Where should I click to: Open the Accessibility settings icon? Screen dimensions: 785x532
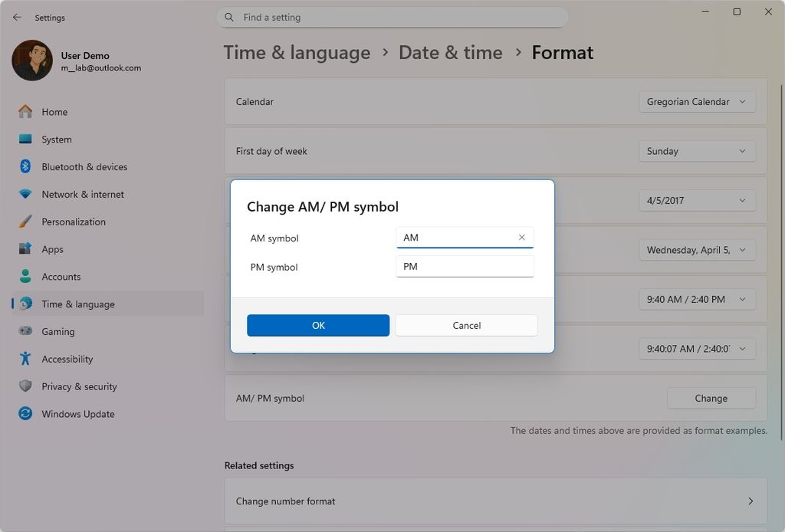(x=25, y=359)
